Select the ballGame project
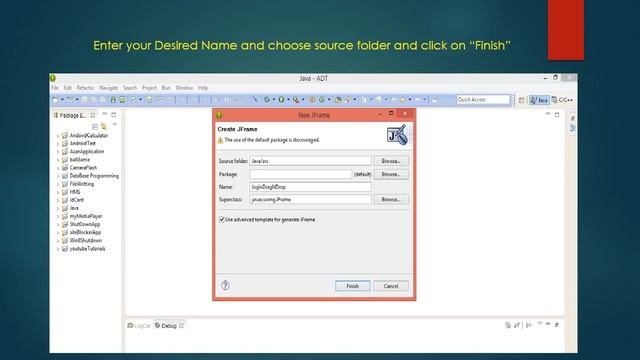 point(80,160)
